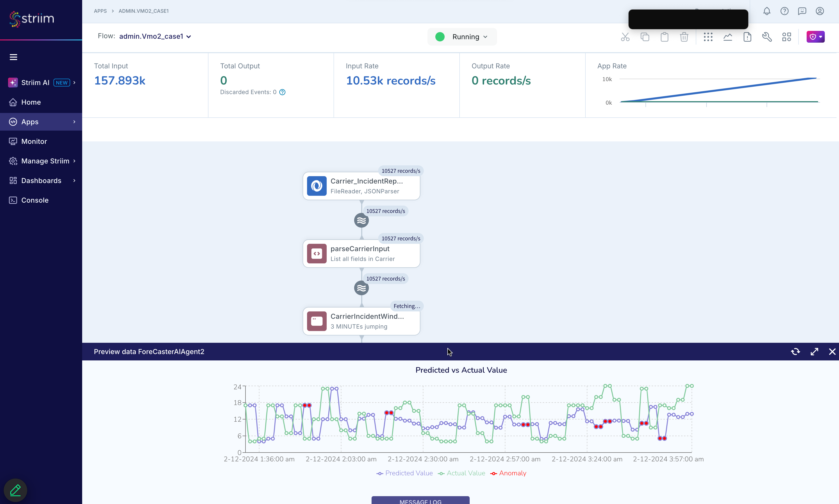Image resolution: width=839 pixels, height=504 pixels.
Task: Go to Console in the sidebar
Action: point(35,200)
